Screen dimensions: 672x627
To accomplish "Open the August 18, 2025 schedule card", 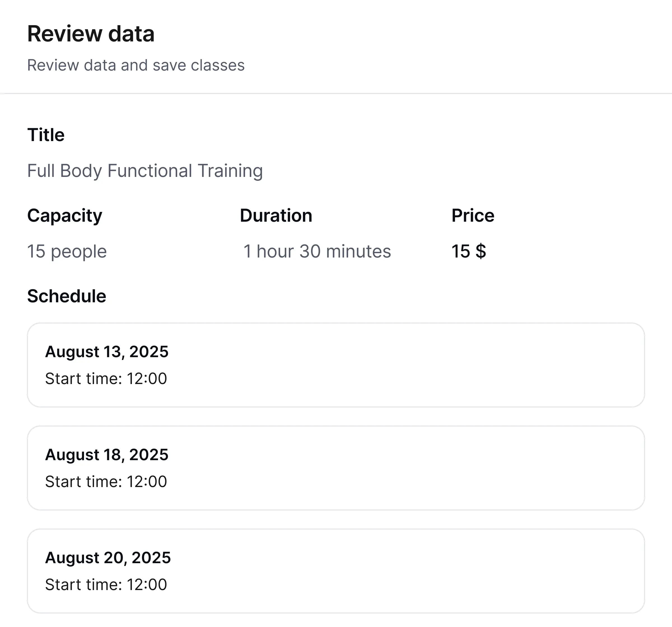I will (336, 468).
